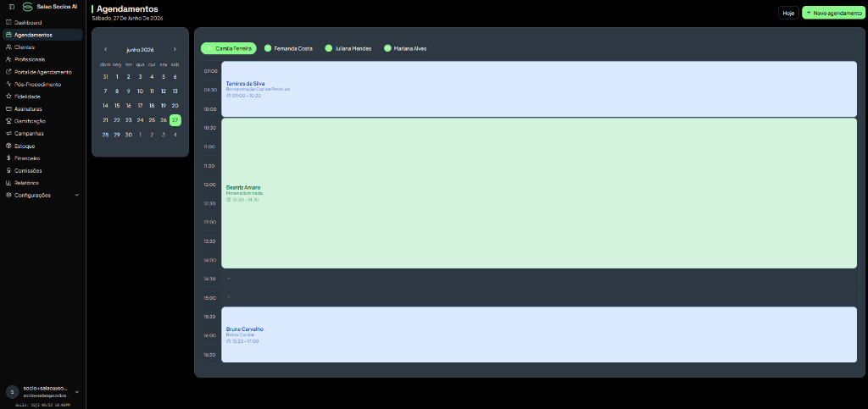This screenshot has height=409, width=868.
Task: Click Fernanda Costa's avatar circle
Action: 268,48
